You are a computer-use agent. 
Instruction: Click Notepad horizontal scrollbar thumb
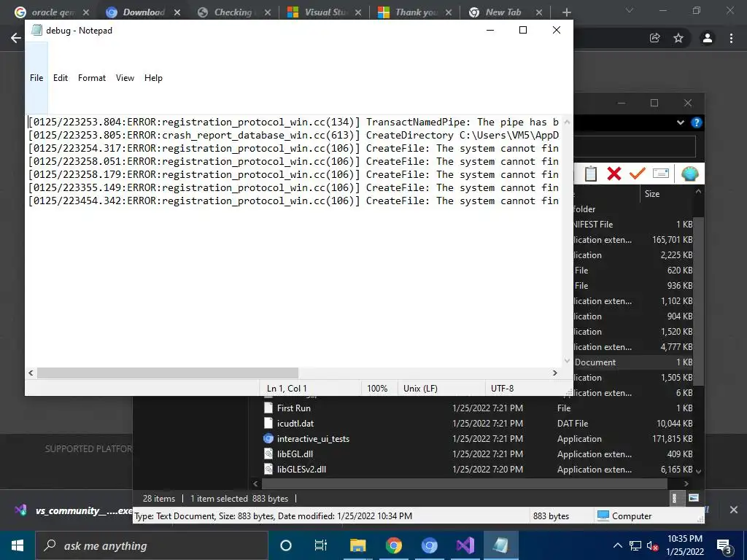(x=168, y=373)
